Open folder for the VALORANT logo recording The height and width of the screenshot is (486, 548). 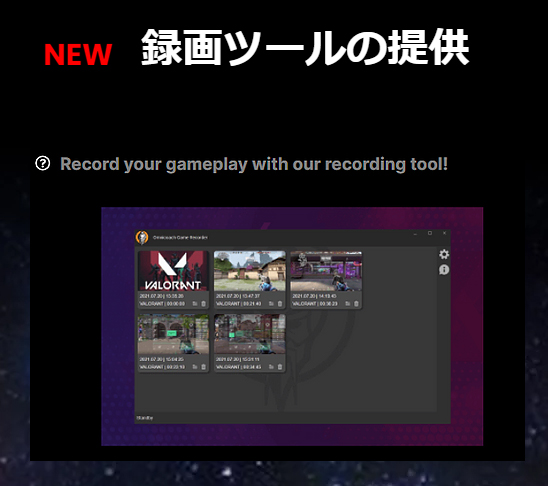195,304
